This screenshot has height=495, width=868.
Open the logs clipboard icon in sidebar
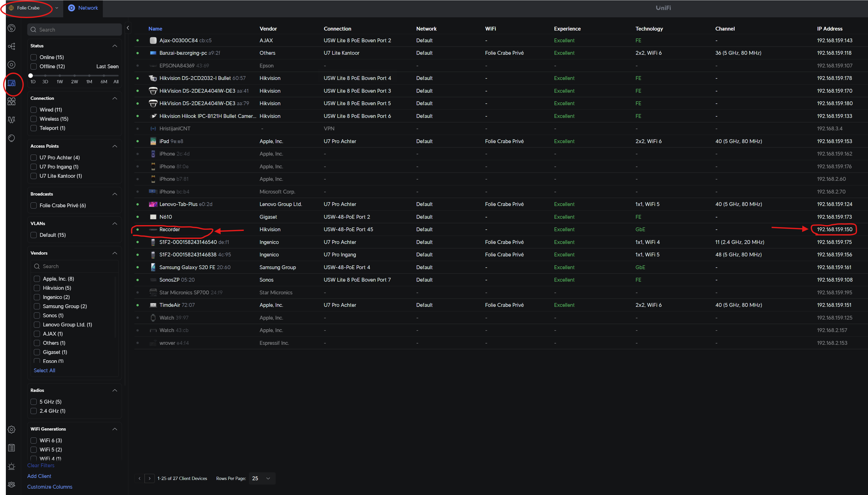click(x=11, y=448)
